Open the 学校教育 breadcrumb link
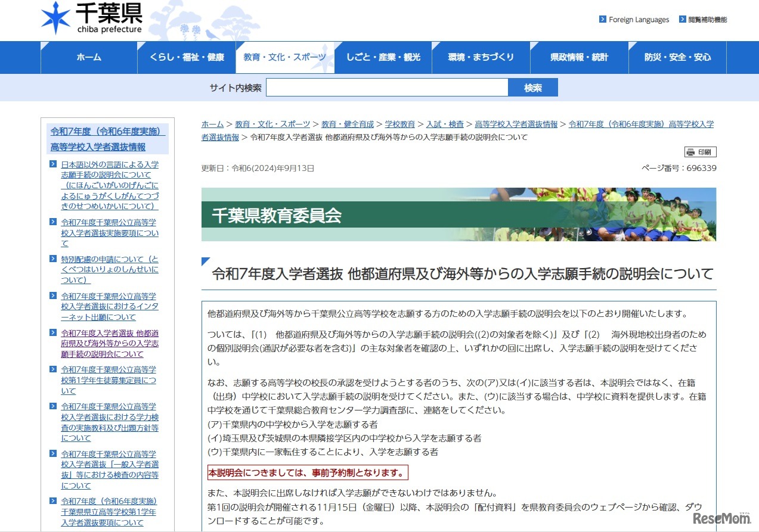 pyautogui.click(x=400, y=125)
